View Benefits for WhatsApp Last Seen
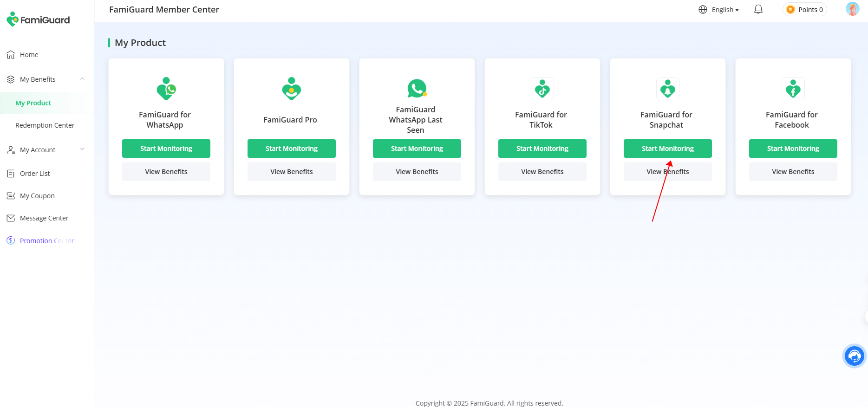The image size is (868, 407). [417, 172]
